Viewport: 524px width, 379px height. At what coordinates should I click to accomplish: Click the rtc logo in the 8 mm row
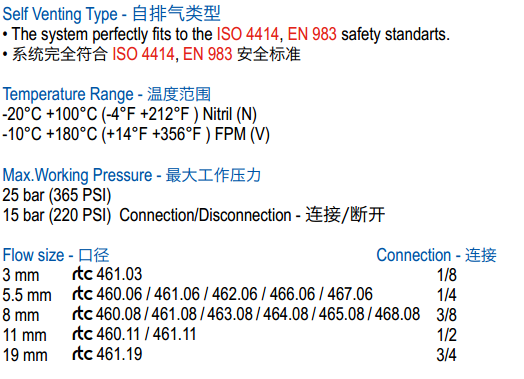[82, 314]
